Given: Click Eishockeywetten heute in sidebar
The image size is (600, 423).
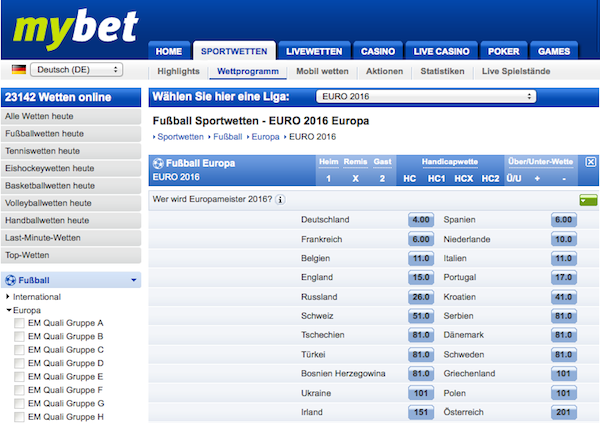Looking at the screenshot, I should pos(71,168).
